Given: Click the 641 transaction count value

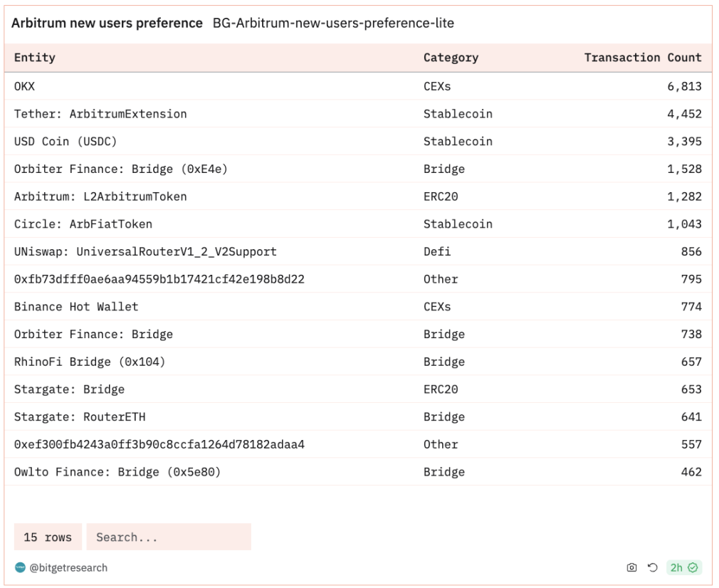Looking at the screenshot, I should coord(691,416).
